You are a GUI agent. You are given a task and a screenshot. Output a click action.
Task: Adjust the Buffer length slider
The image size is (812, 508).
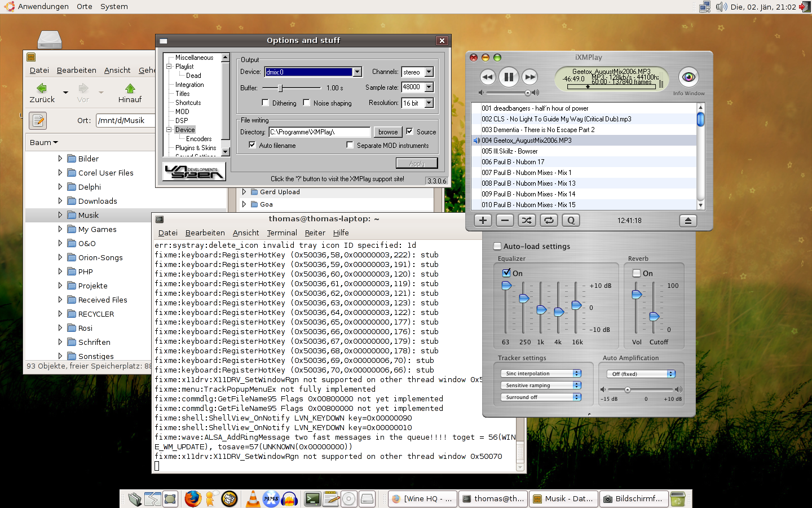(x=280, y=88)
